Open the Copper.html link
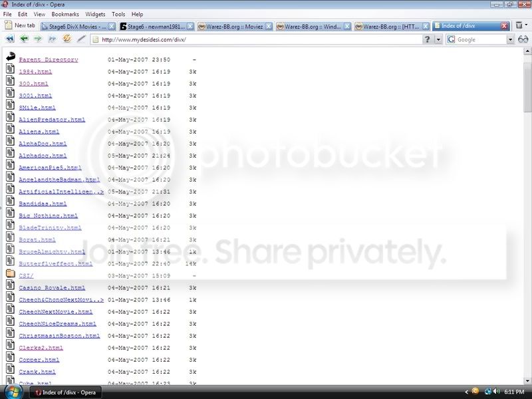This screenshot has width=532, height=399. tap(39, 360)
